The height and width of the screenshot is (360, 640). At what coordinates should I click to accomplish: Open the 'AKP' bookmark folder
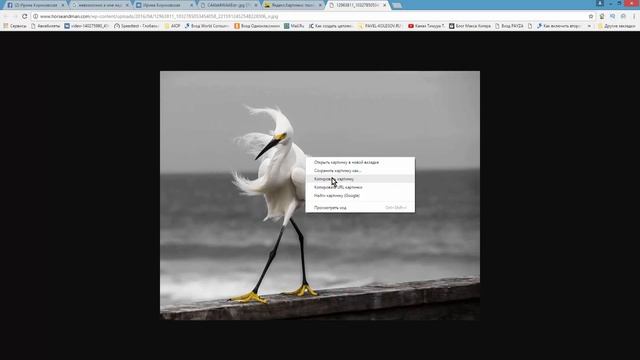click(172, 26)
